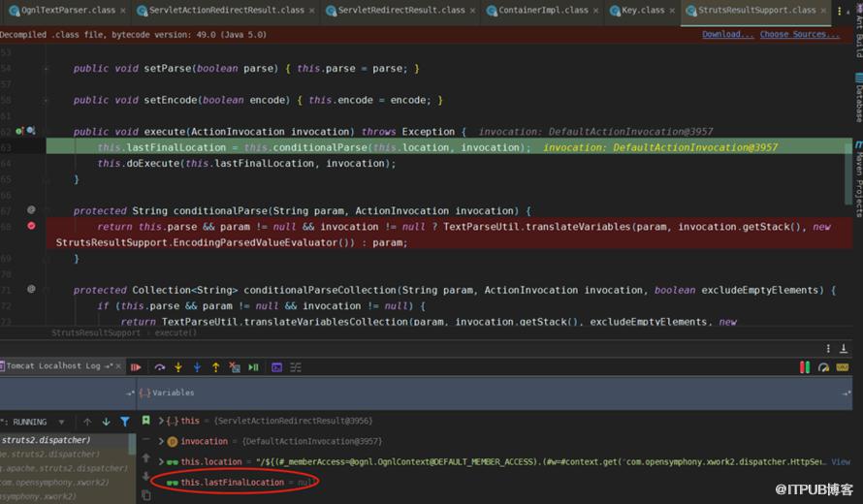The image size is (863, 504).
Task: Click the Variables panel header label
Action: coord(173,393)
